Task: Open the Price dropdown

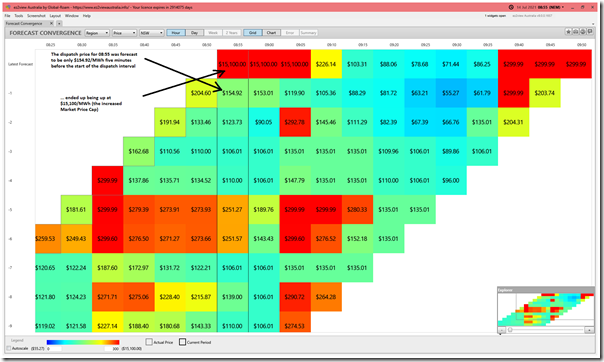Action: tap(124, 33)
